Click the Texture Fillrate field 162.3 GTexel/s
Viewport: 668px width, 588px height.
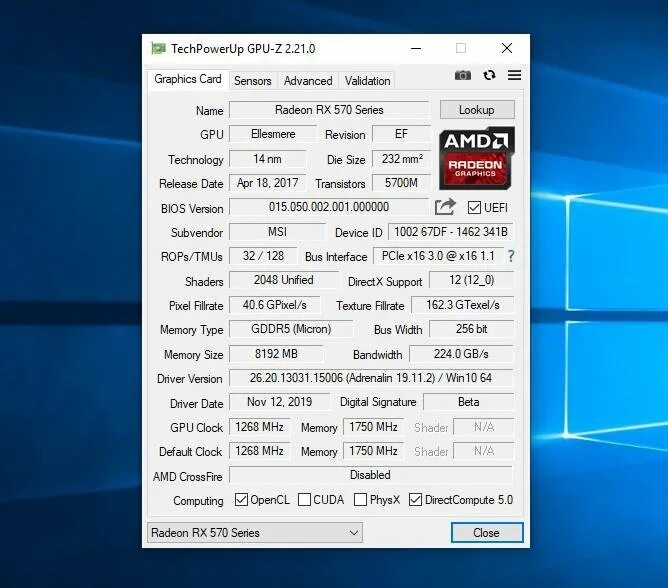[463, 305]
